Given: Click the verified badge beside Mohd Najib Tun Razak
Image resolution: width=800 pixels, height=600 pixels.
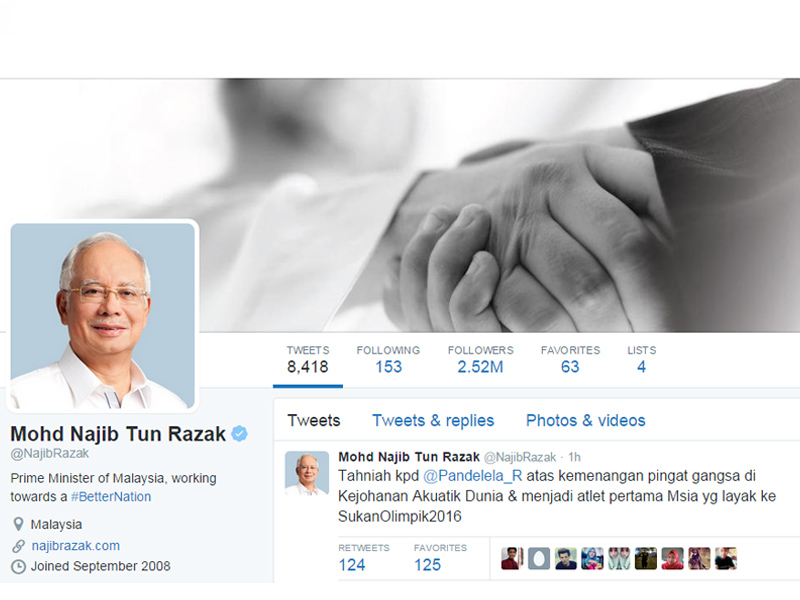Looking at the screenshot, I should [239, 434].
